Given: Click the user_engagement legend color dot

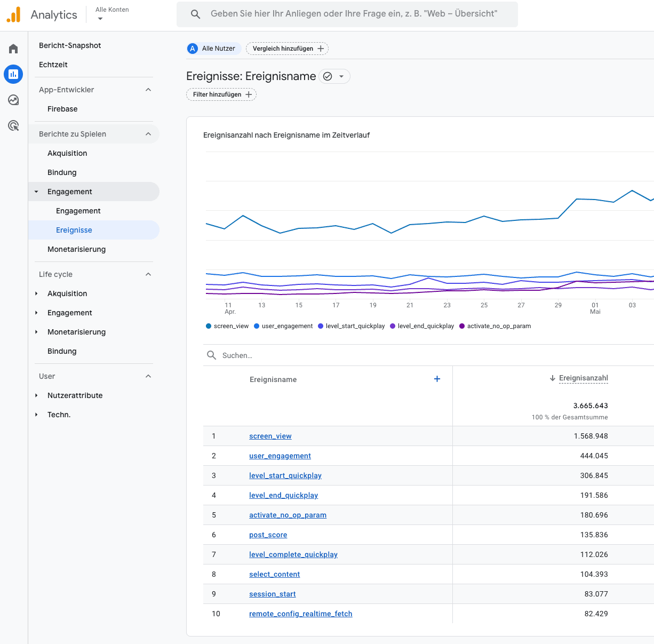Looking at the screenshot, I should pyautogui.click(x=257, y=326).
